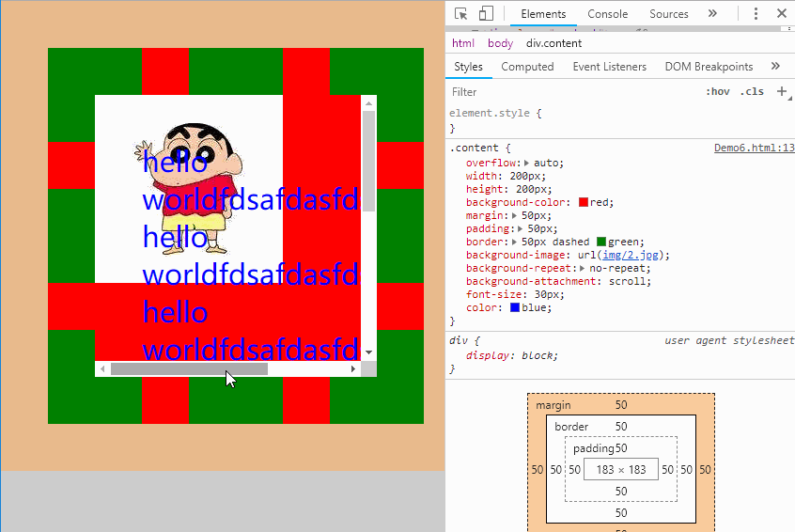Open DevTools three-dot customize menu
This screenshot has height=532, width=795.
click(x=756, y=14)
